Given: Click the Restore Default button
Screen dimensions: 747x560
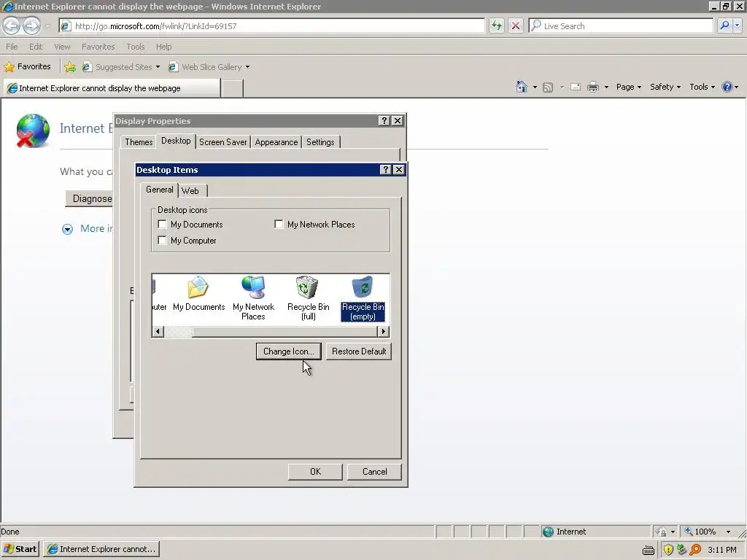Looking at the screenshot, I should [359, 351].
